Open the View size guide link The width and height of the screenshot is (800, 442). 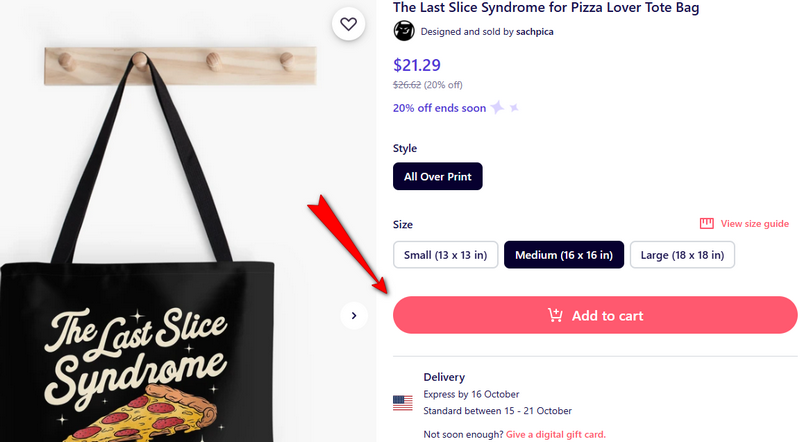click(755, 224)
